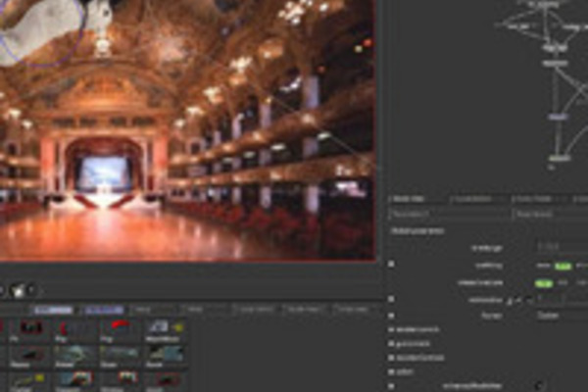Click the value field of the first parameter row

click(x=563, y=248)
